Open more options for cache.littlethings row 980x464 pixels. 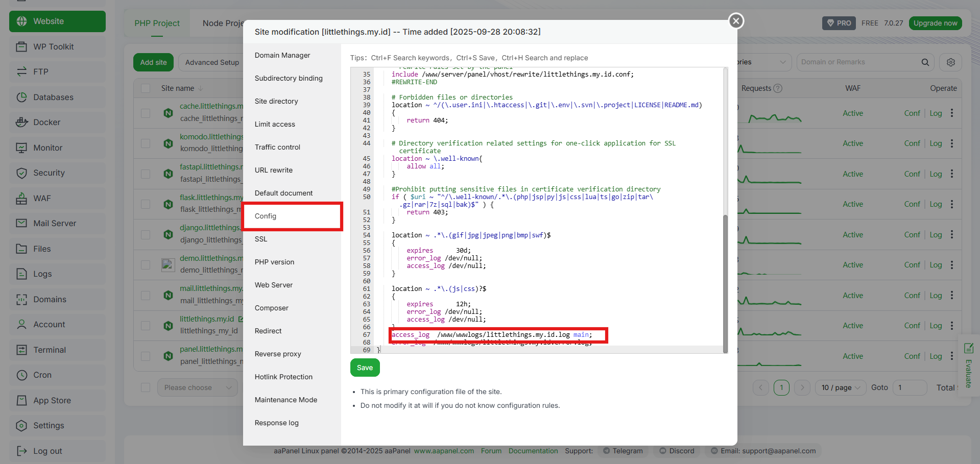click(952, 113)
